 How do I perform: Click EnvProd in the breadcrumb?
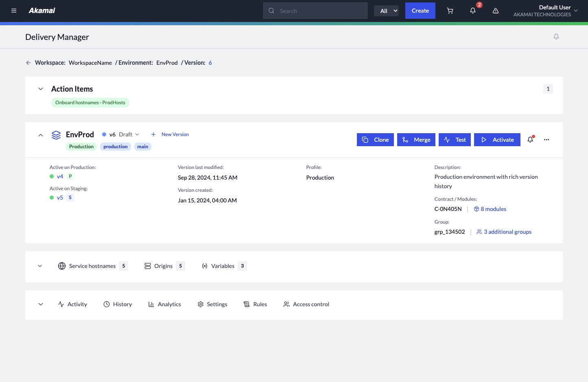click(x=167, y=63)
